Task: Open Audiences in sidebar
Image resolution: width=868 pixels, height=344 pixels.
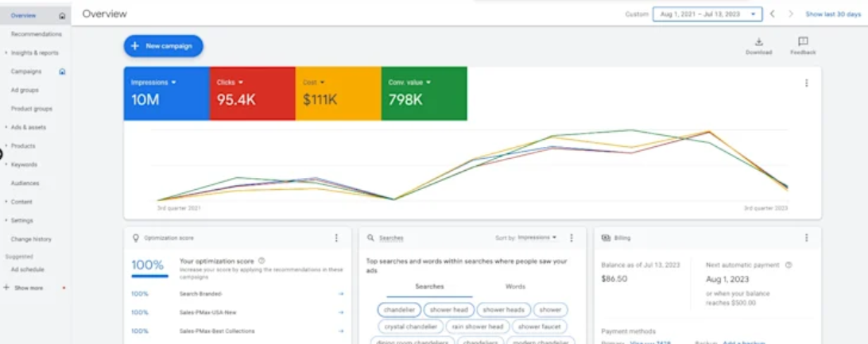Action: [25, 183]
